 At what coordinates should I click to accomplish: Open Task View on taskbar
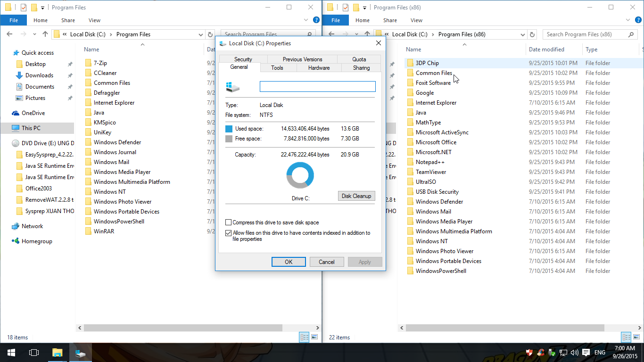click(x=34, y=352)
